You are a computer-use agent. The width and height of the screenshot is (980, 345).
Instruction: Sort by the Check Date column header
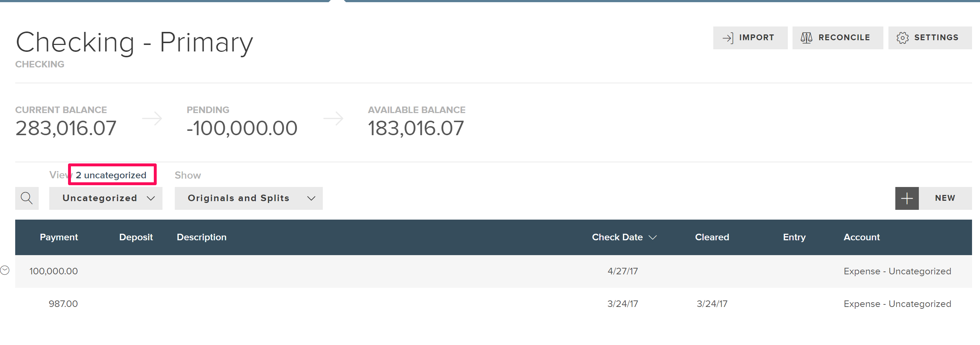pos(617,237)
